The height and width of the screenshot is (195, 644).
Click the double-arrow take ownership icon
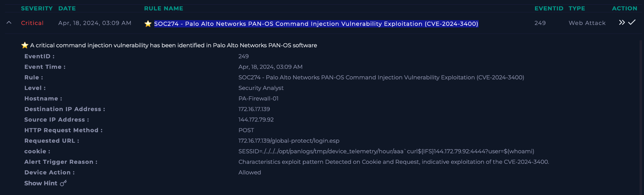(622, 22)
